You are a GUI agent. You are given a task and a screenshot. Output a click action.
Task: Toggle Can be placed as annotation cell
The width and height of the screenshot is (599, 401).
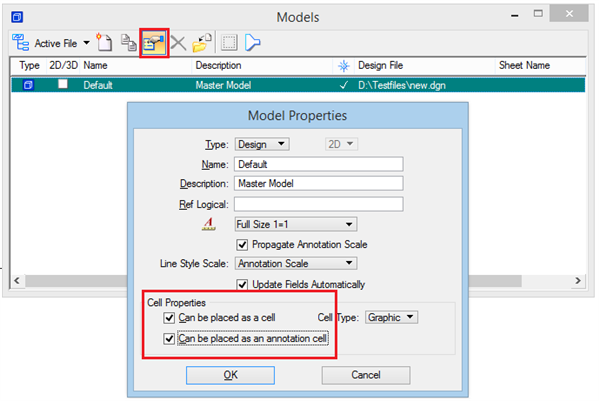point(169,339)
